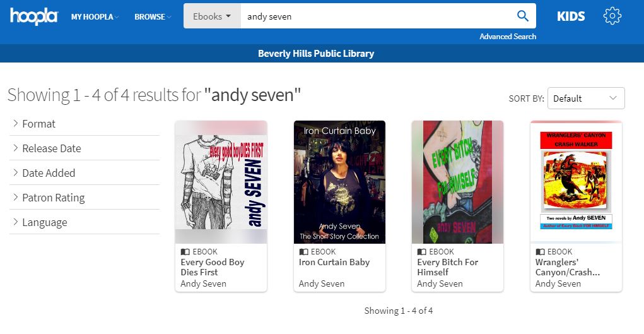The height and width of the screenshot is (334, 644).
Task: Expand the Date Added filter
Action: [48, 173]
